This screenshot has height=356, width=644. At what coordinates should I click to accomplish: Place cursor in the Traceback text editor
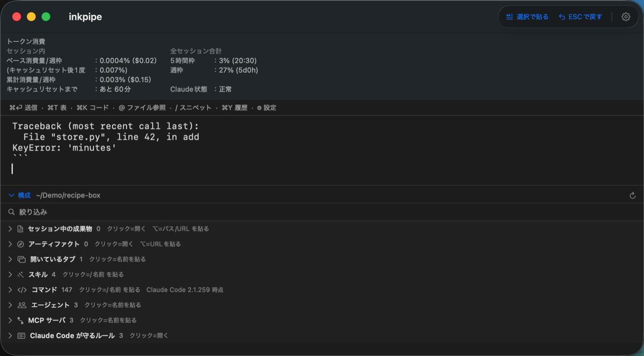click(322, 150)
